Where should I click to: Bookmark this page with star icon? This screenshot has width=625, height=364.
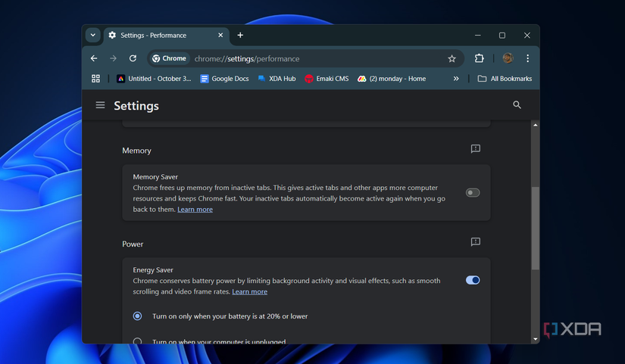tap(452, 58)
